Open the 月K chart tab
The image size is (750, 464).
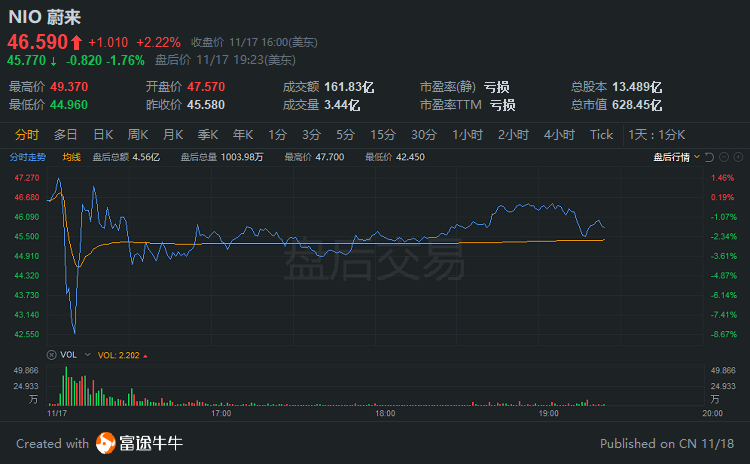tap(173, 135)
